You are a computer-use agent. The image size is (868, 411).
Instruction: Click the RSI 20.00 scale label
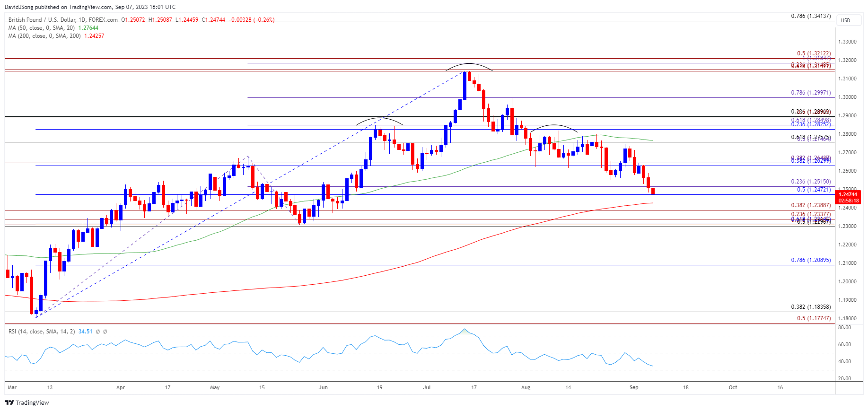click(844, 378)
